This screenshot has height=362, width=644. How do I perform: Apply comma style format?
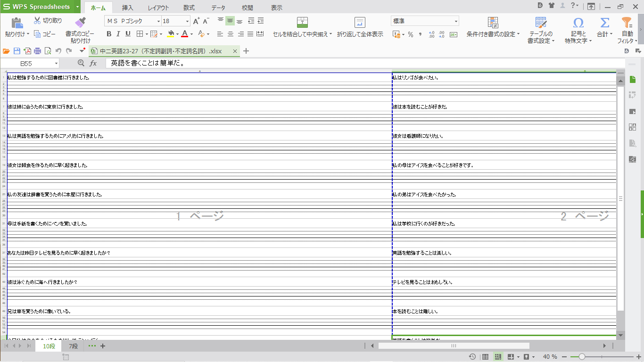pyautogui.click(x=420, y=34)
